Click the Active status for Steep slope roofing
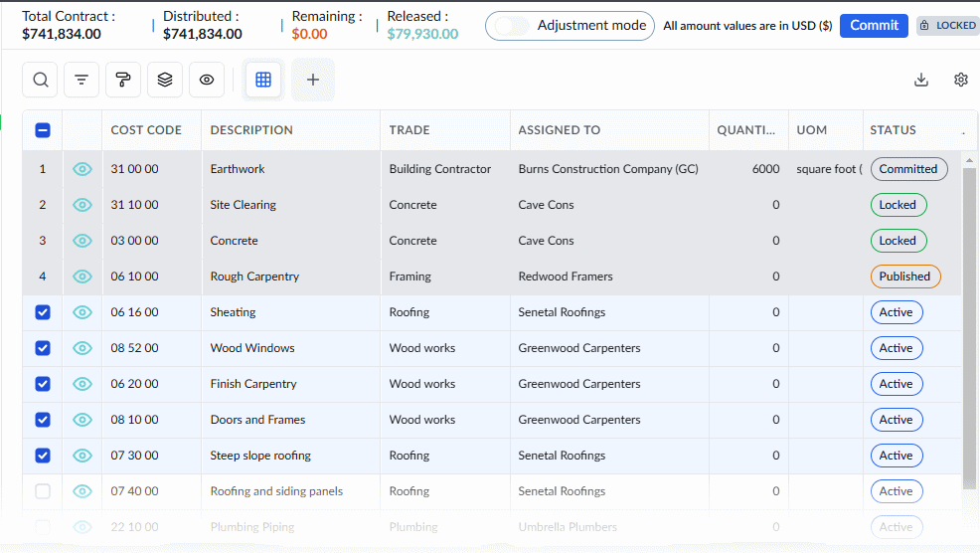 point(897,456)
